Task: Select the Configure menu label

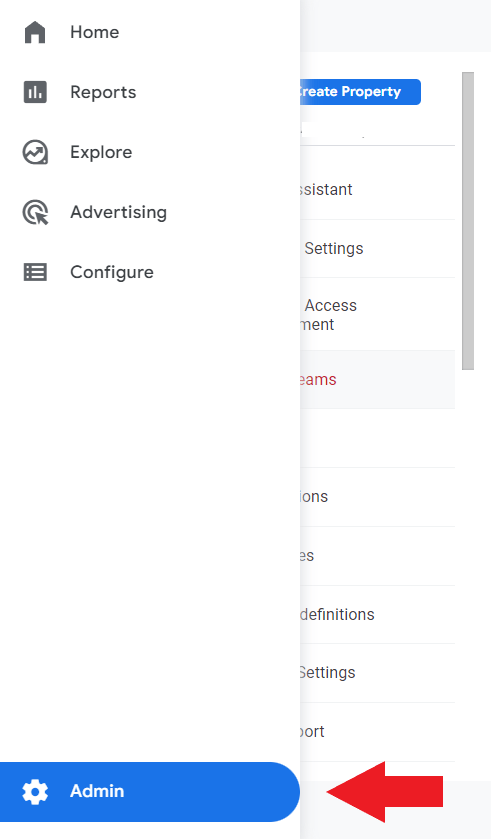Action: pos(112,272)
